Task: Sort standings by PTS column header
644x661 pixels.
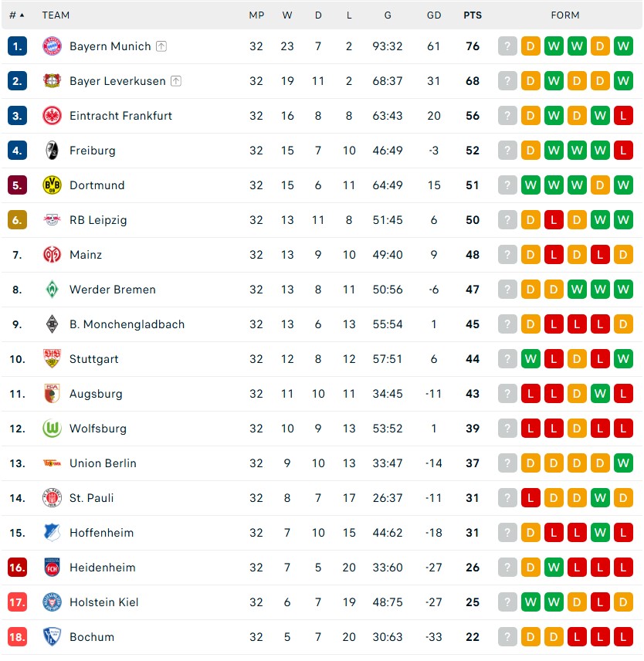Action: click(x=473, y=15)
